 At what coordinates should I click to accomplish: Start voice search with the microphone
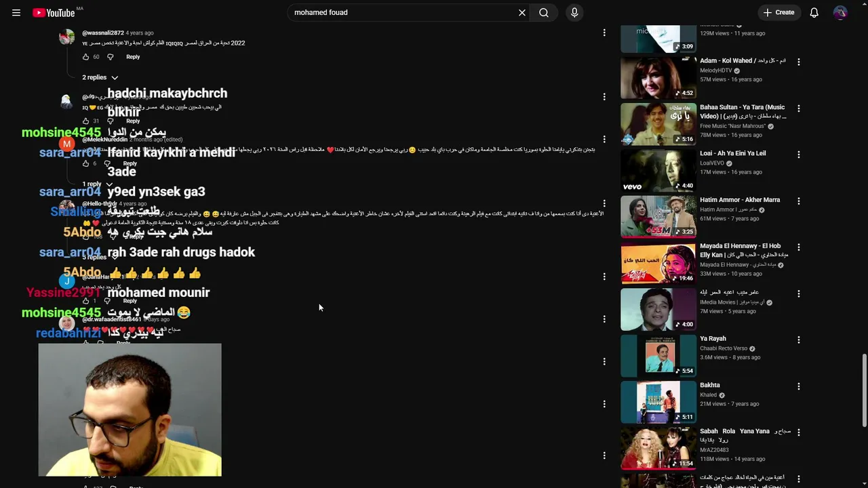[574, 12]
